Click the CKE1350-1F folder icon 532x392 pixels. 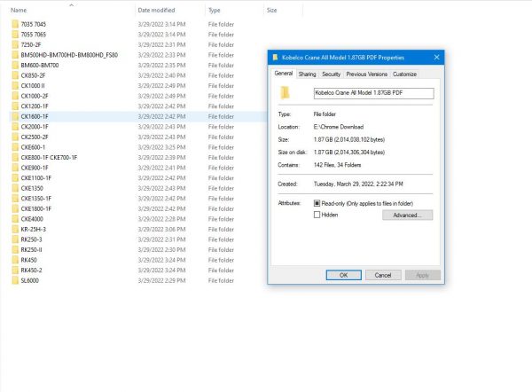click(x=15, y=198)
